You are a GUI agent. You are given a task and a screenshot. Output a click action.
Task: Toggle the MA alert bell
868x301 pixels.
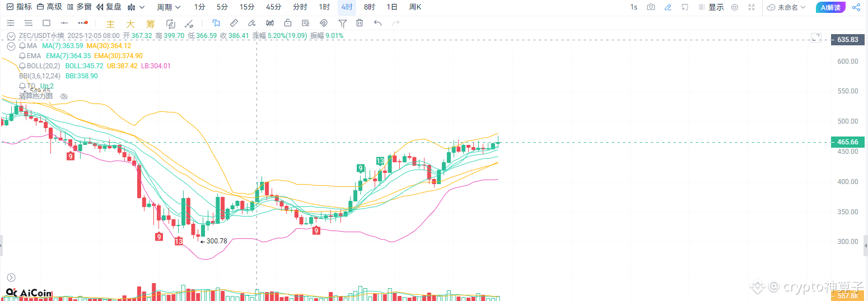[22, 46]
